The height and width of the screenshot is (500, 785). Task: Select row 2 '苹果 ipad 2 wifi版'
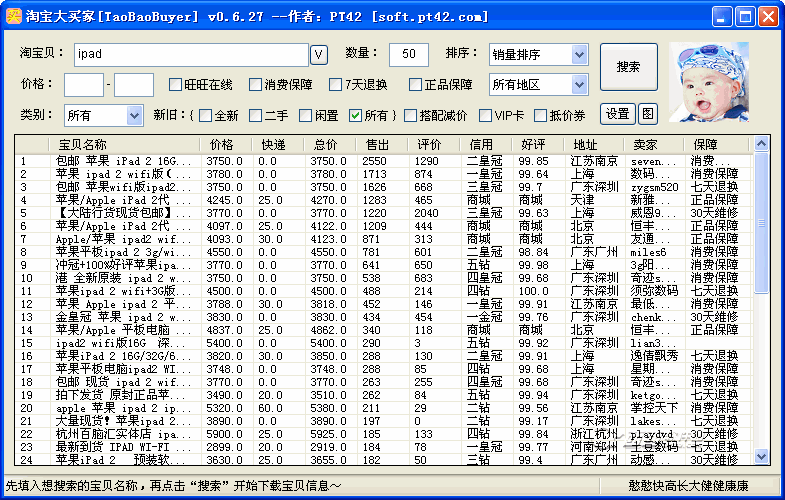tap(383, 174)
